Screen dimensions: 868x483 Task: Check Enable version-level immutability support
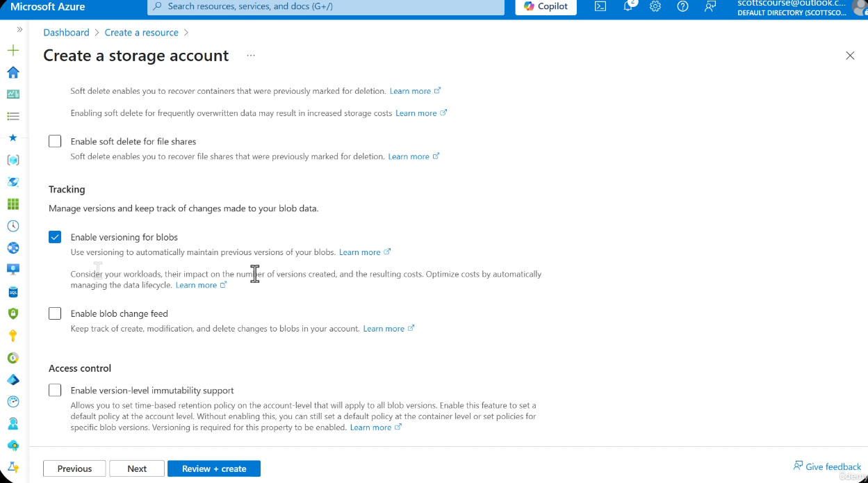55,391
